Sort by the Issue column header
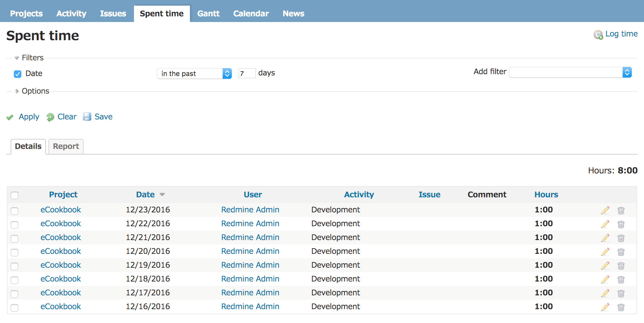The image size is (644, 323). (430, 195)
